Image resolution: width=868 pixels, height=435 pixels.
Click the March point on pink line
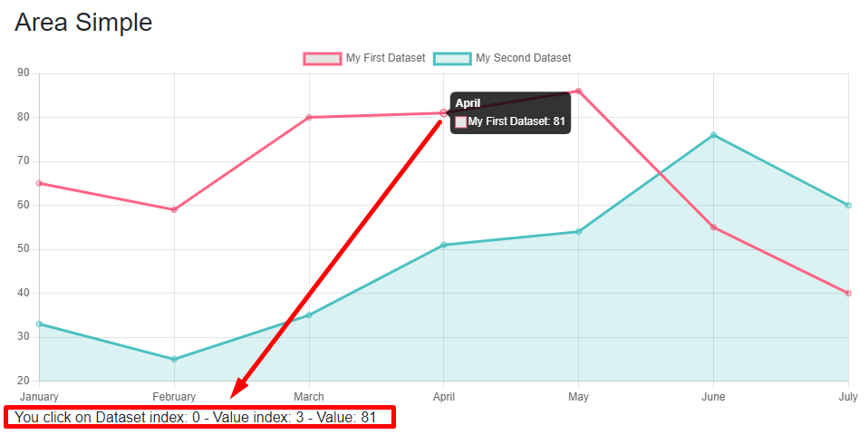(x=309, y=117)
